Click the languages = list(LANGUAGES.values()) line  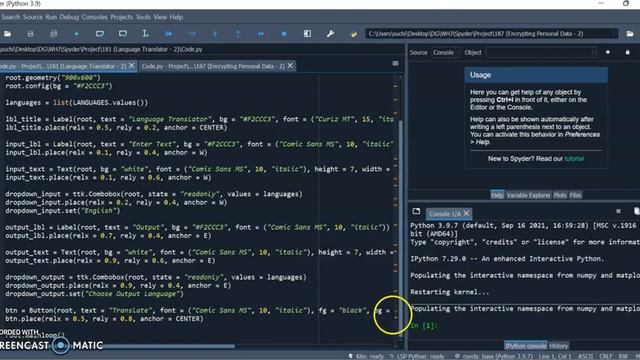76,103
